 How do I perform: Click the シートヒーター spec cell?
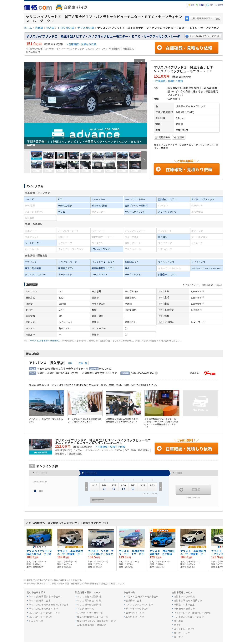pos(40,243)
